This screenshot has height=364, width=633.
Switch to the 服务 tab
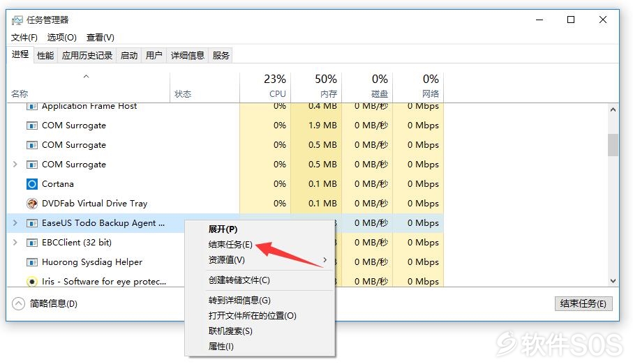(221, 56)
